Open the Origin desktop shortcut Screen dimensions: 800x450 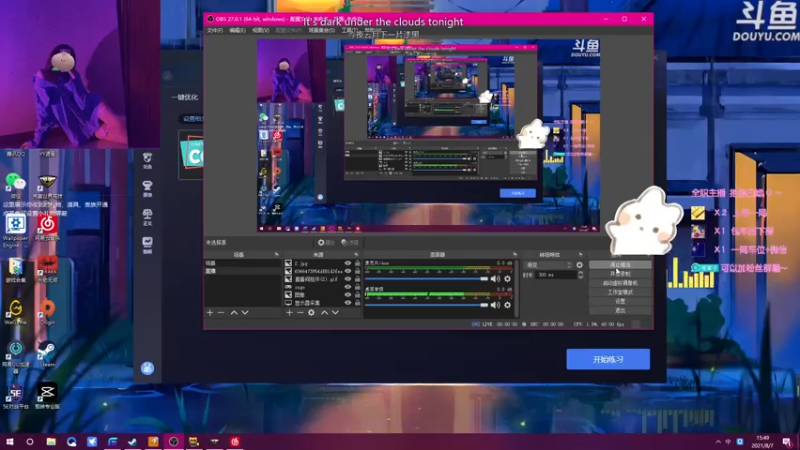pyautogui.click(x=47, y=312)
